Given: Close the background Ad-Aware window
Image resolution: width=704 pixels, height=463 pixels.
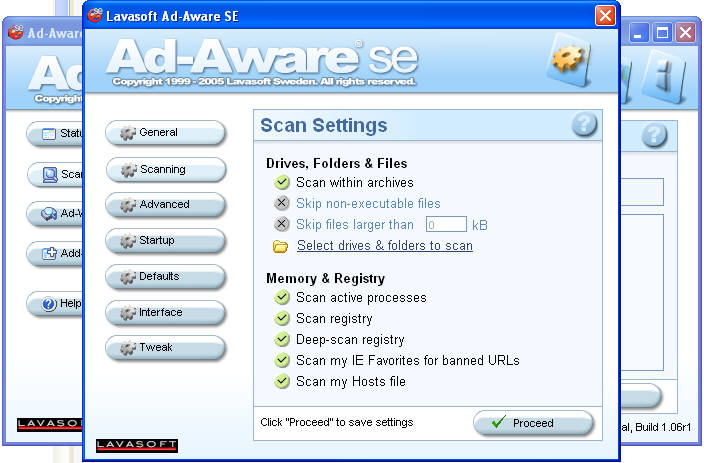Looking at the screenshot, I should [685, 33].
